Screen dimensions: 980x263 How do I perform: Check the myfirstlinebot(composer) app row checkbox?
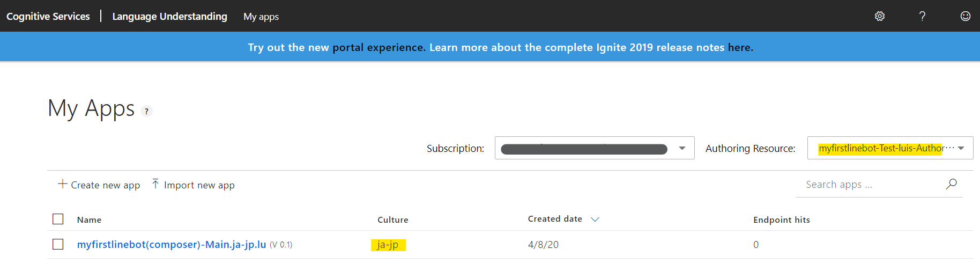pyautogui.click(x=58, y=244)
